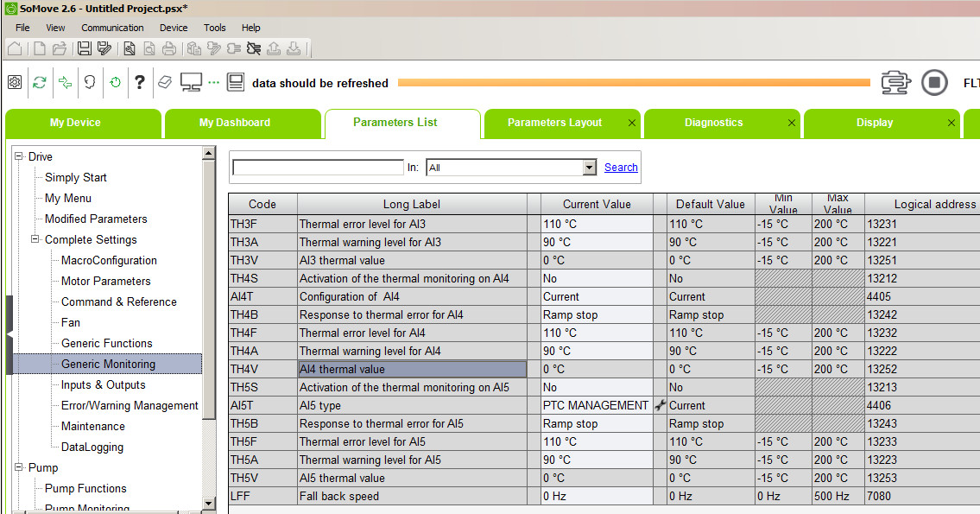The image size is (980, 514).
Task: Click the disconnect crossed-plug icon
Action: click(x=254, y=48)
